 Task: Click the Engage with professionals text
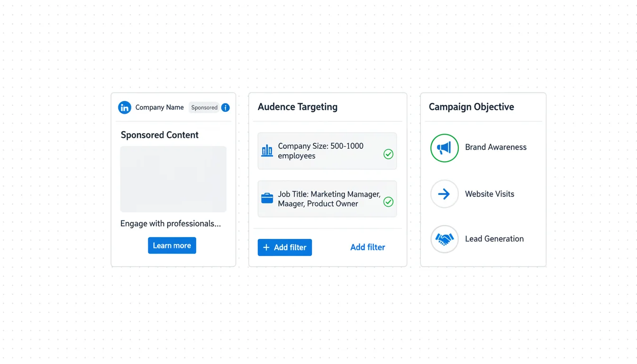[170, 224]
